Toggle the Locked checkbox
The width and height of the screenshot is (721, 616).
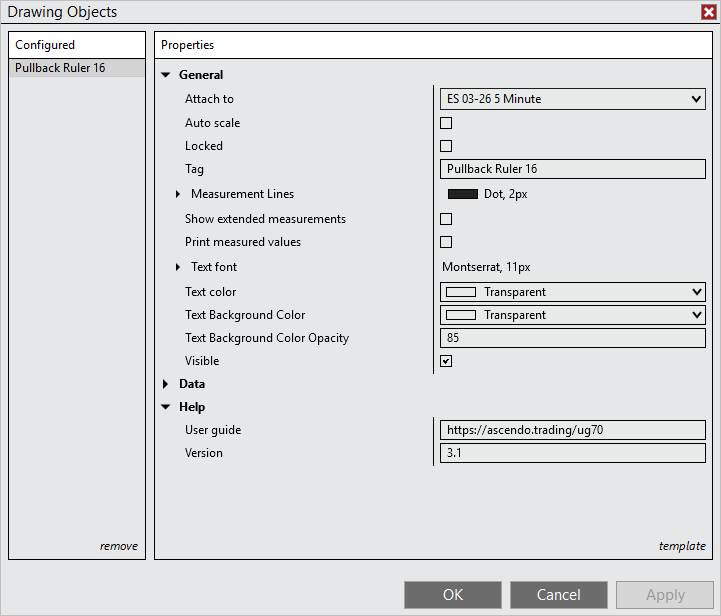446,146
